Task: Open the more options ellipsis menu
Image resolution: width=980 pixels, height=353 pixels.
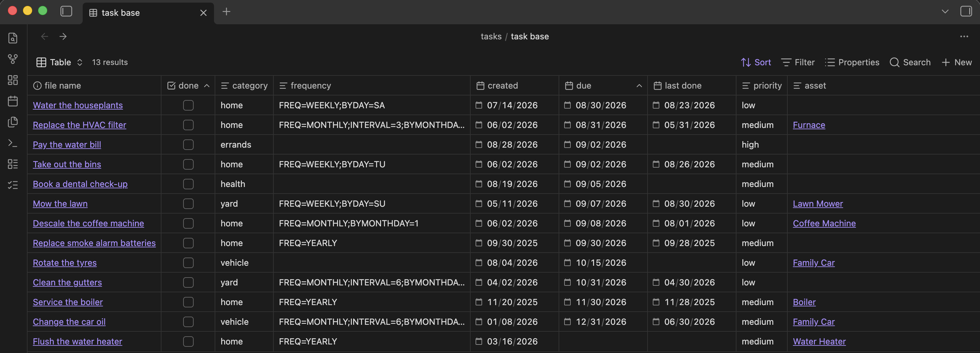Action: tap(964, 36)
